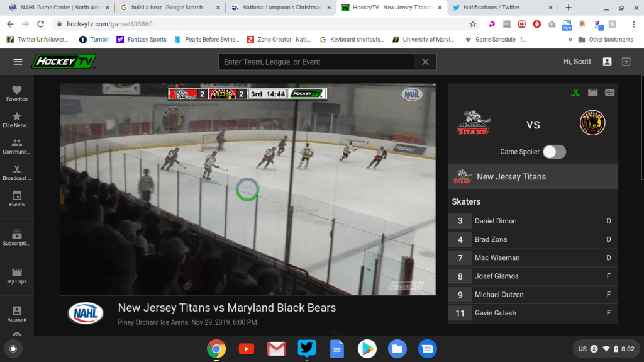
Task: Clear the search field with the X
Action: point(425,62)
